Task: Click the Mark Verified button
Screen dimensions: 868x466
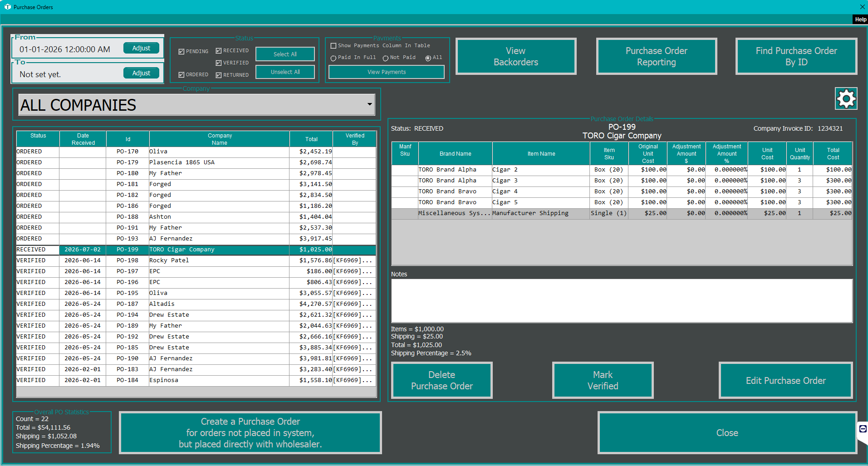Action: 603,380
